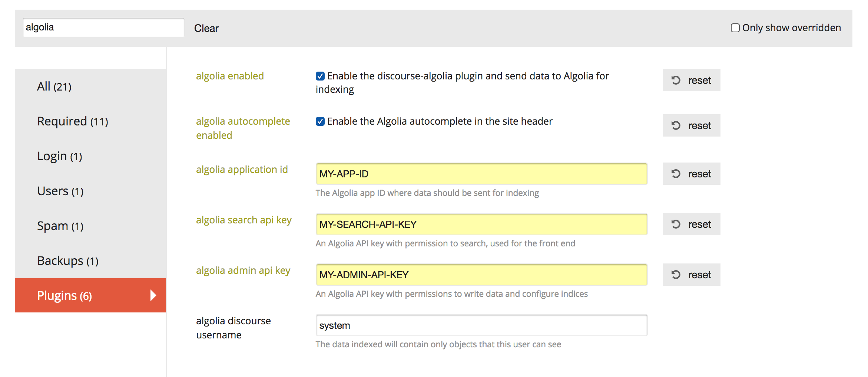Select the Plugins (6) category
The image size is (868, 377).
tap(90, 295)
